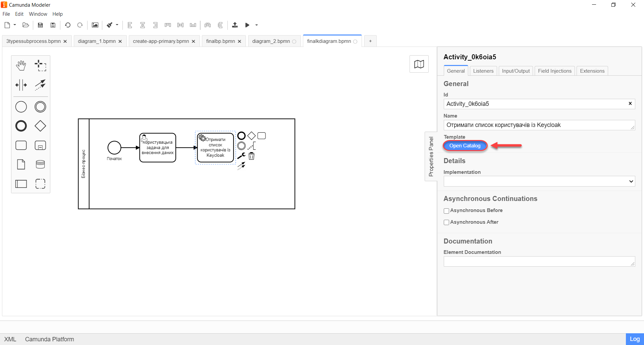The height and width of the screenshot is (345, 644).
Task: Save diagram as new file
Action: click(53, 25)
